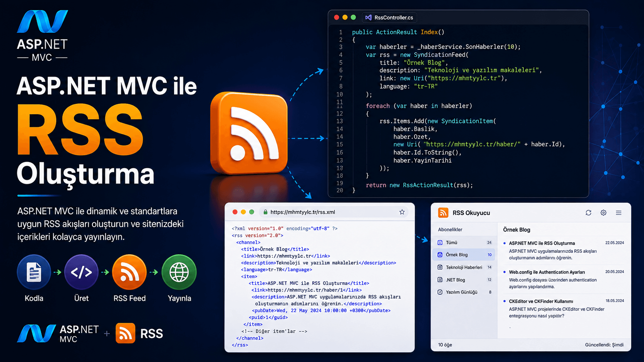This screenshot has width=644, height=362.
Task: Click the Visual Studio icon on RssController.cs tab
Action: click(x=369, y=17)
